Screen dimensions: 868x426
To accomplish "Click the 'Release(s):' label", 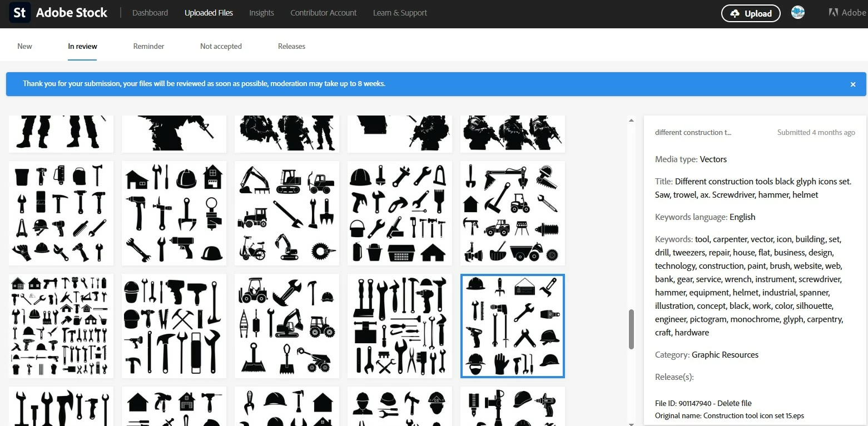I will pyautogui.click(x=674, y=377).
